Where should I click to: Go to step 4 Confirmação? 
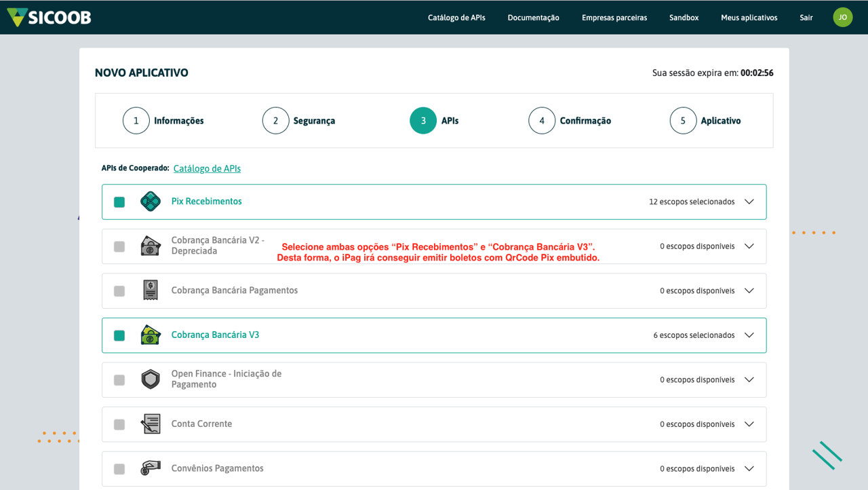570,121
